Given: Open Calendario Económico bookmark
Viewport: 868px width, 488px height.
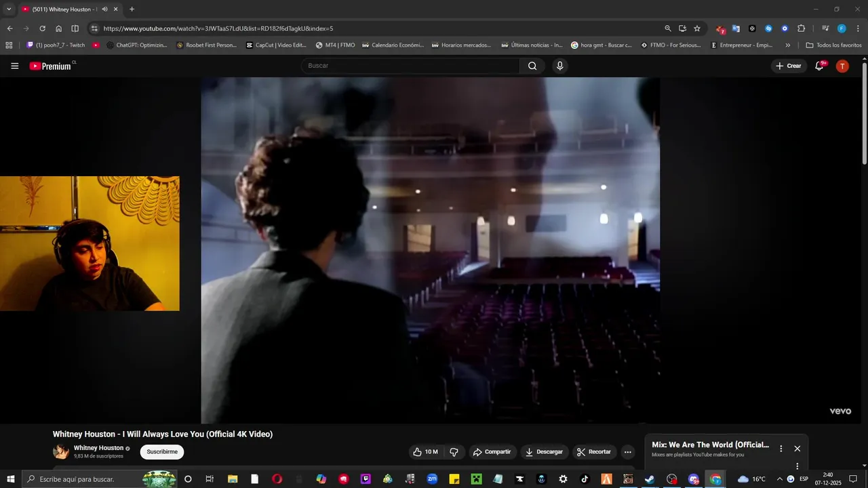Looking at the screenshot, I should [393, 45].
